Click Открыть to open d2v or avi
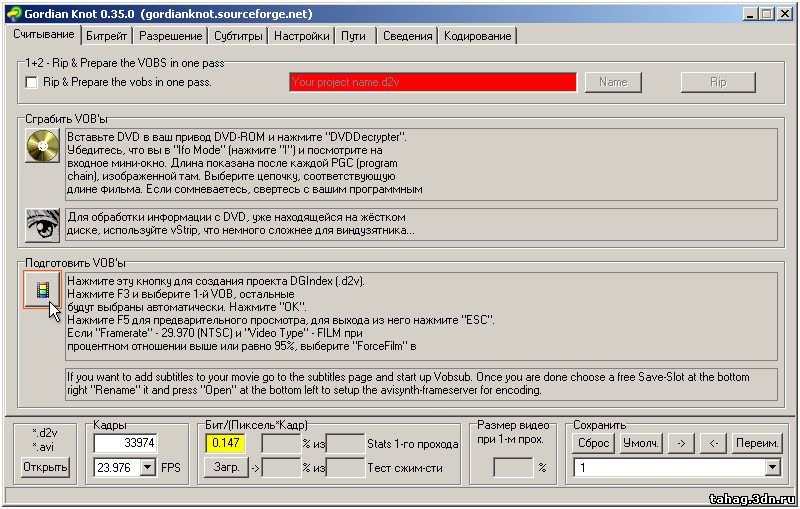Viewport: 800px width, 509px height. 45,467
